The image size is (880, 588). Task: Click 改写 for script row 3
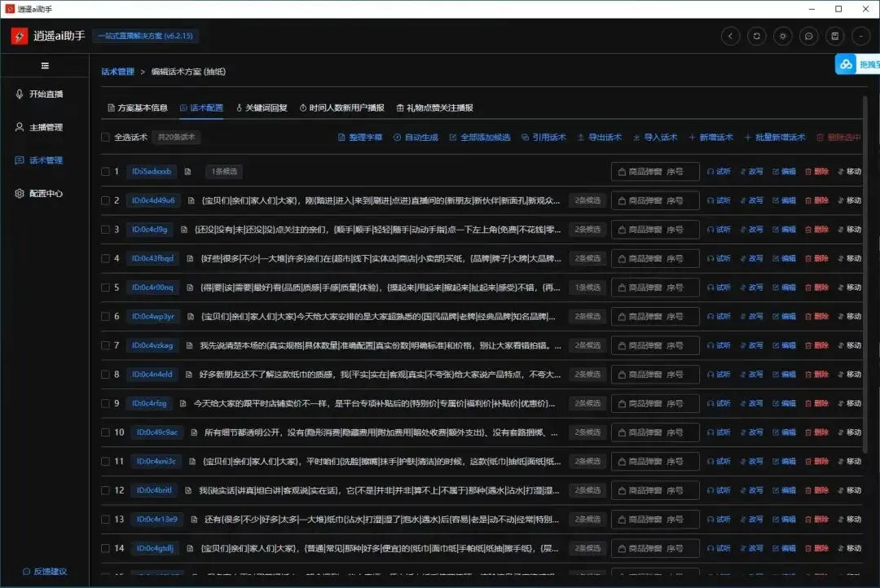(x=751, y=230)
